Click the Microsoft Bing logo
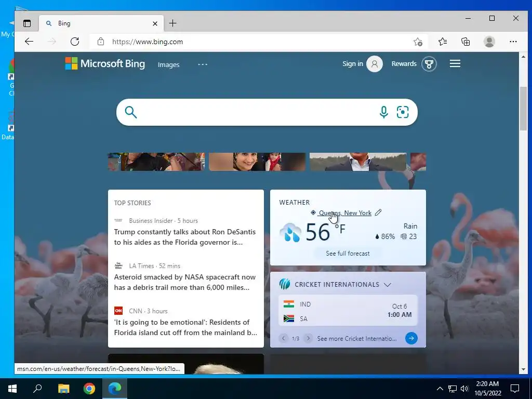This screenshot has width=532, height=399. click(105, 63)
